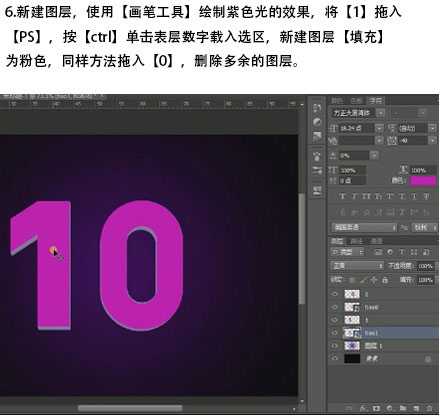The width and height of the screenshot is (440, 417).
Task: Open layer blend mode 正常 dropdown
Action: click(x=357, y=266)
